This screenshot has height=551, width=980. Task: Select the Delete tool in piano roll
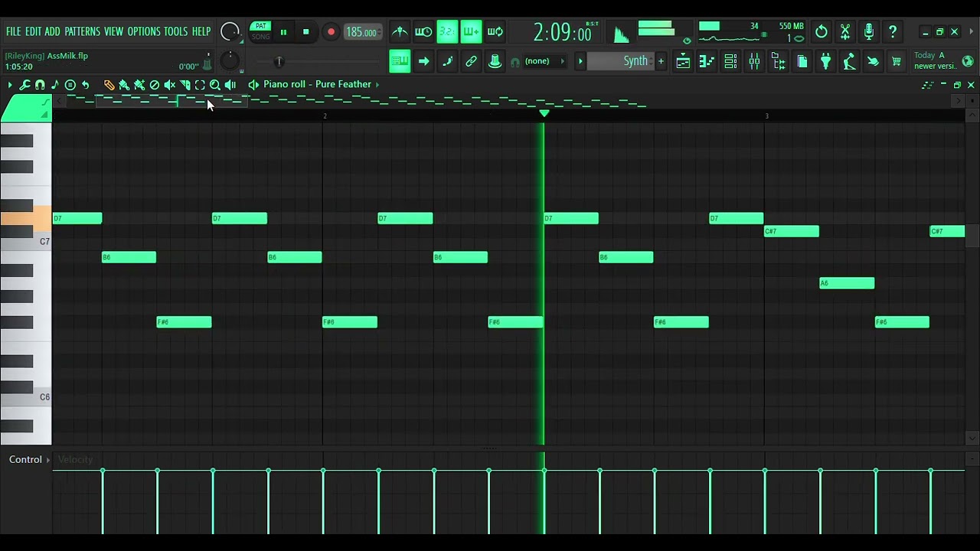point(154,85)
